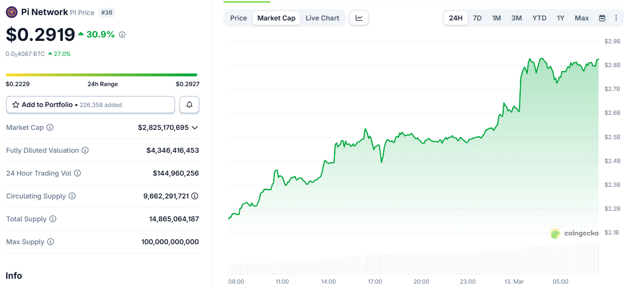Viewport: 644px width, 287px height.
Task: Switch to the Price tab
Action: tap(238, 18)
